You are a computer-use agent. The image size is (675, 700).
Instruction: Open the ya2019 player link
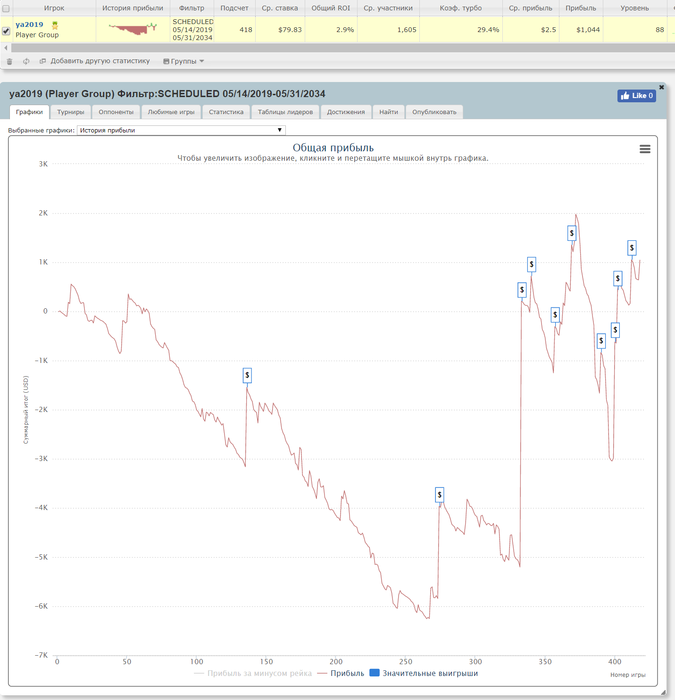[29, 25]
